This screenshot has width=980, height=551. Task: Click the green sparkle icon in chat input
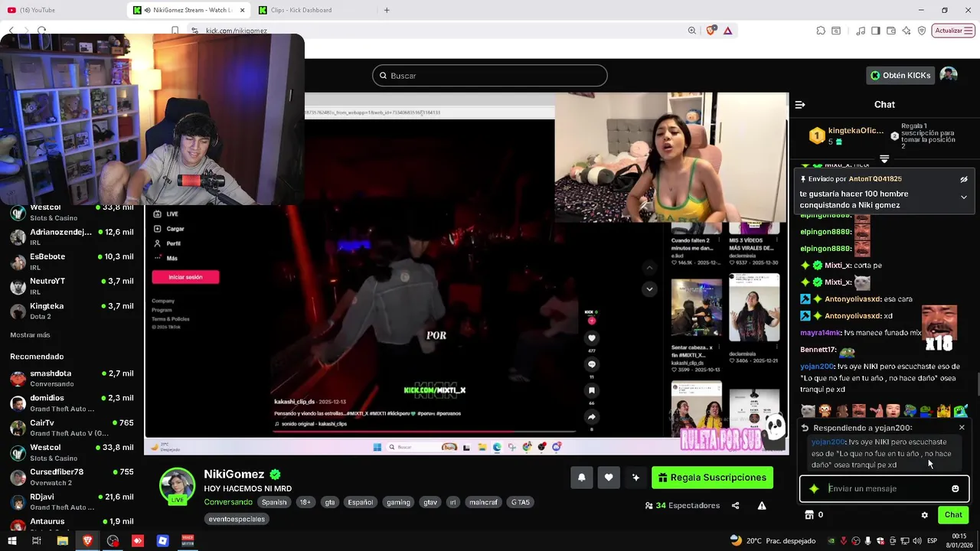tap(814, 488)
